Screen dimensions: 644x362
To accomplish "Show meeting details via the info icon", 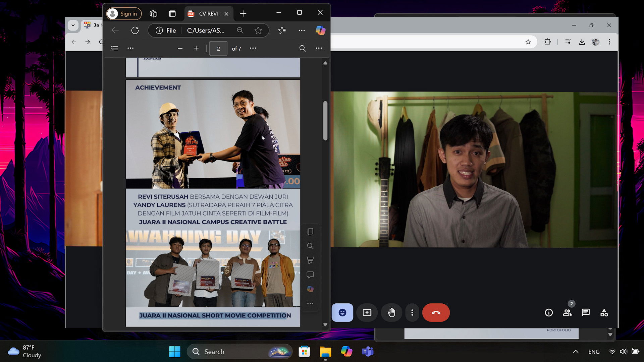I will [x=549, y=312].
